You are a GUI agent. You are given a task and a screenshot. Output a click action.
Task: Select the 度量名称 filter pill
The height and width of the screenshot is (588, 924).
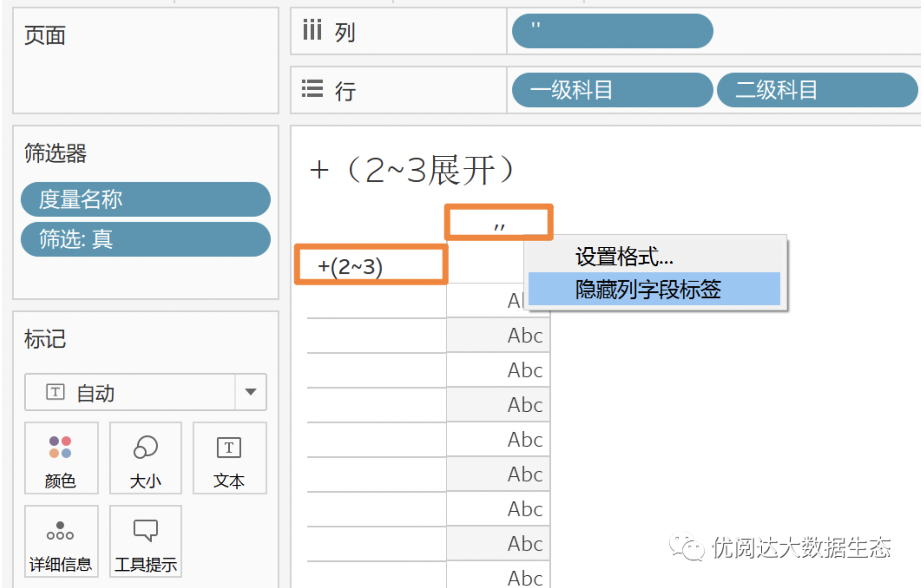point(146,199)
